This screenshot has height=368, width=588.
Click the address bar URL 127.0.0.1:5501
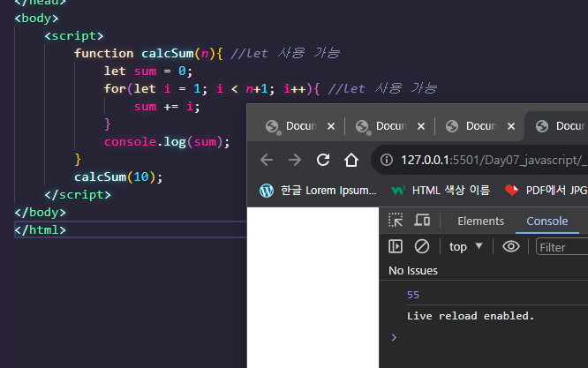(x=494, y=161)
